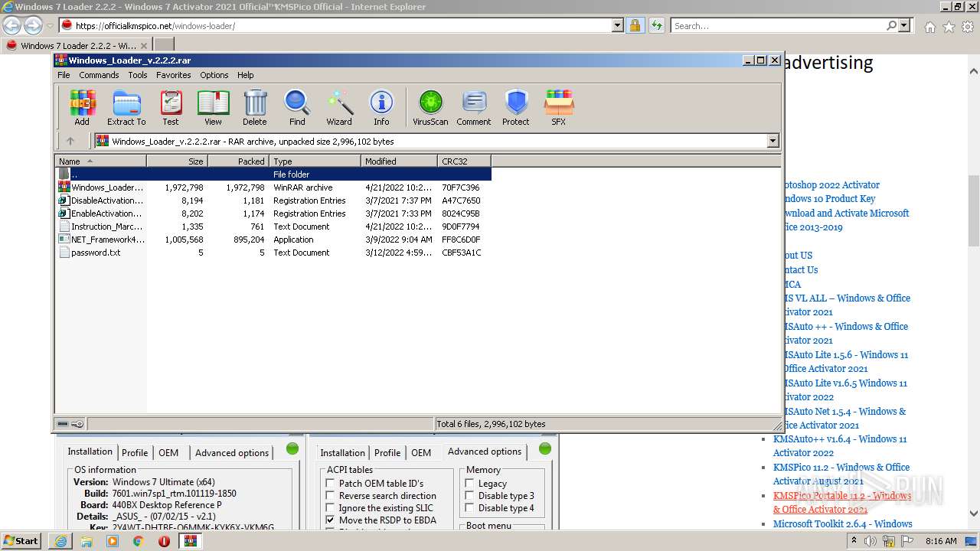The width and height of the screenshot is (980, 551).
Task: Open the IE favorites star icon
Action: [949, 27]
